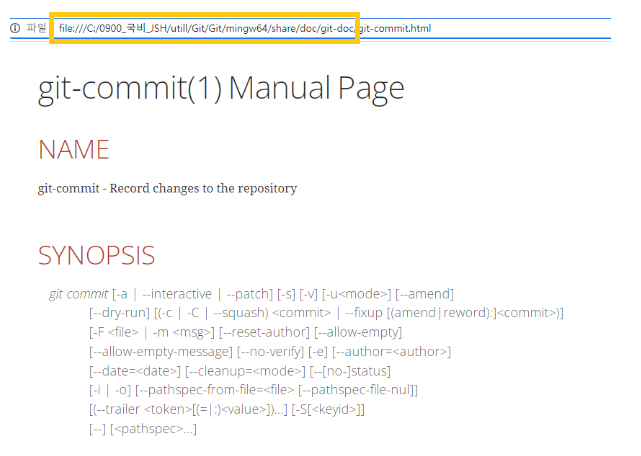Screen dimensions: 641x456
Task: Click the synopsis line starting with '[--dry-run]'
Action: click(326, 313)
